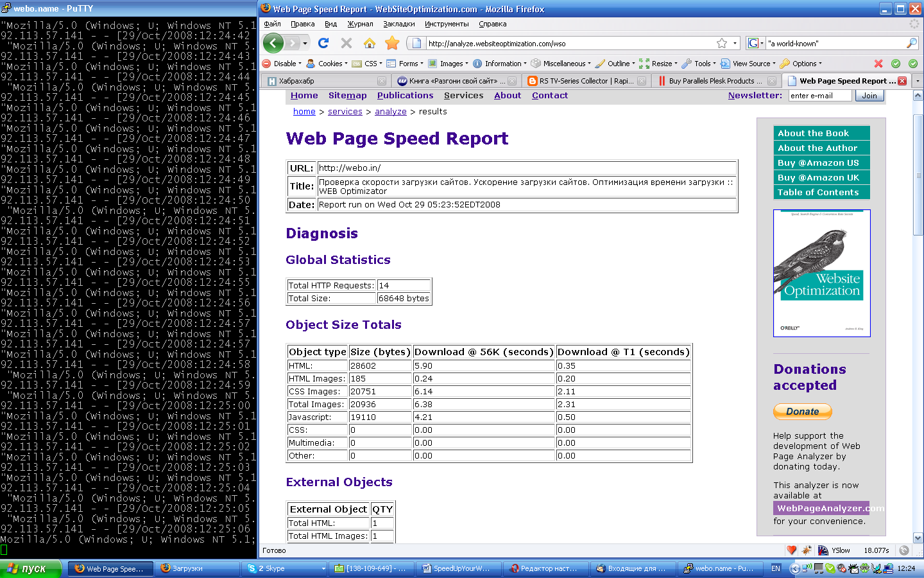
Task: Expand the Cookies toolbar menu
Action: click(327, 64)
